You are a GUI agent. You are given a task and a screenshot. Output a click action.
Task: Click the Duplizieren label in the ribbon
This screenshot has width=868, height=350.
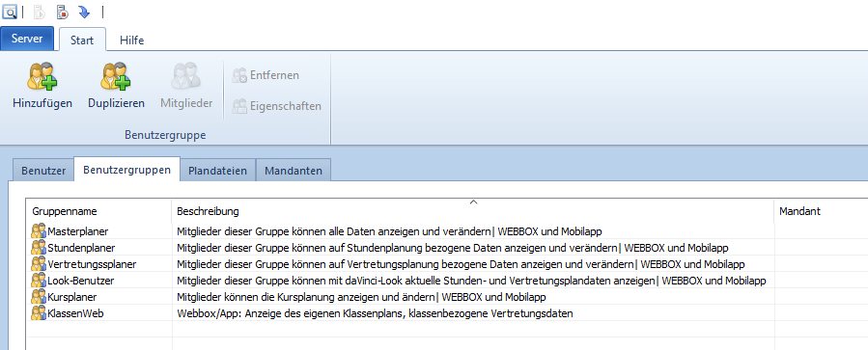[116, 103]
